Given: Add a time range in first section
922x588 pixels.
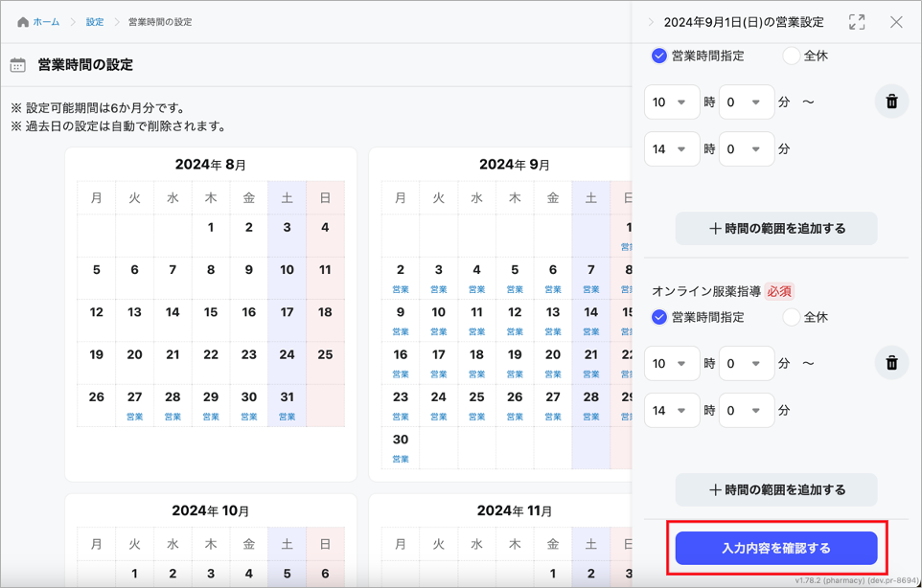Looking at the screenshot, I should (776, 229).
